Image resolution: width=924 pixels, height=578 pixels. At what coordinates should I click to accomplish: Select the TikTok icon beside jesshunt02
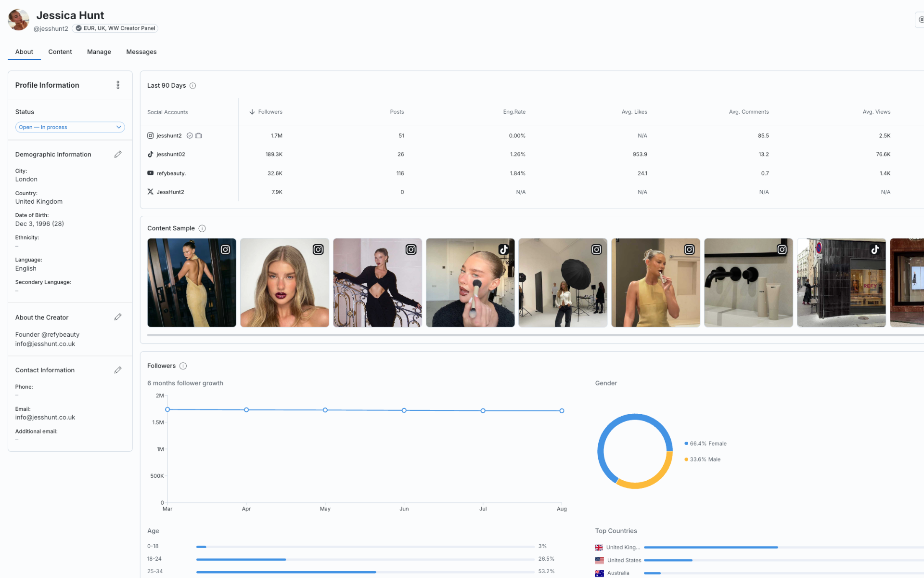(x=150, y=154)
